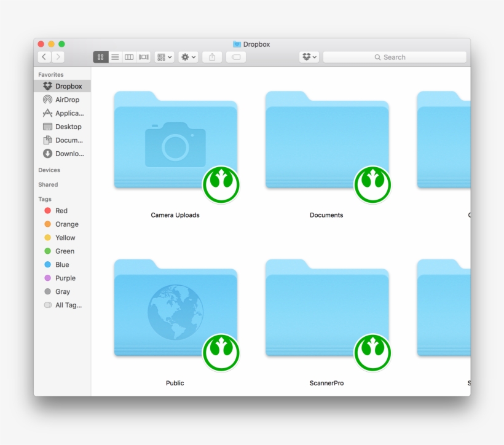
Task: Open Applications in the sidebar
Action: [62, 113]
